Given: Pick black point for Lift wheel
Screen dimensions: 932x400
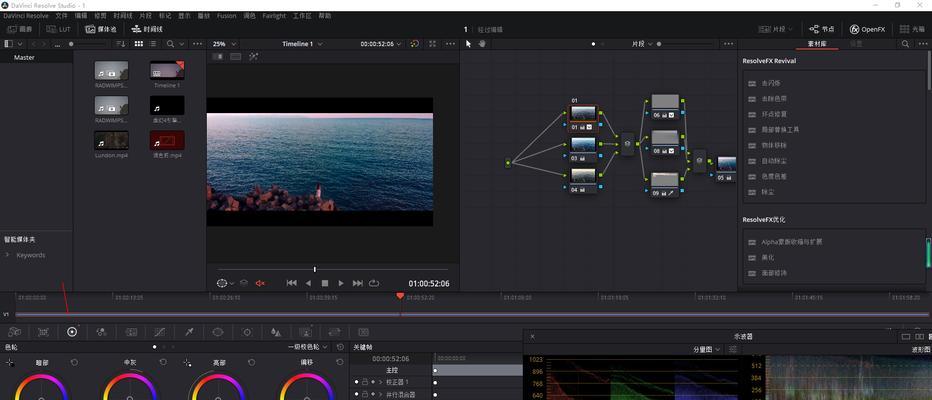Looking at the screenshot, I should (x=10, y=362).
